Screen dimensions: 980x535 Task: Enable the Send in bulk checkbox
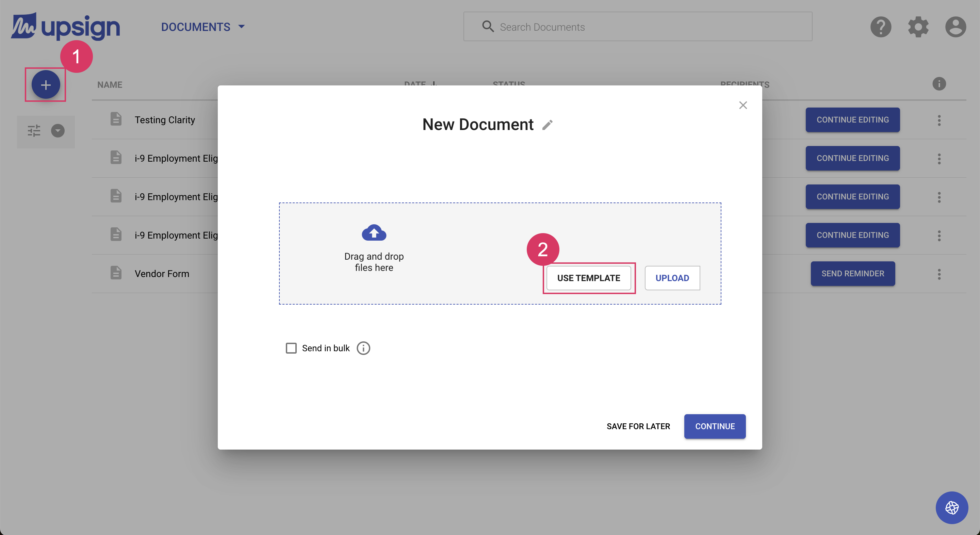coord(291,348)
